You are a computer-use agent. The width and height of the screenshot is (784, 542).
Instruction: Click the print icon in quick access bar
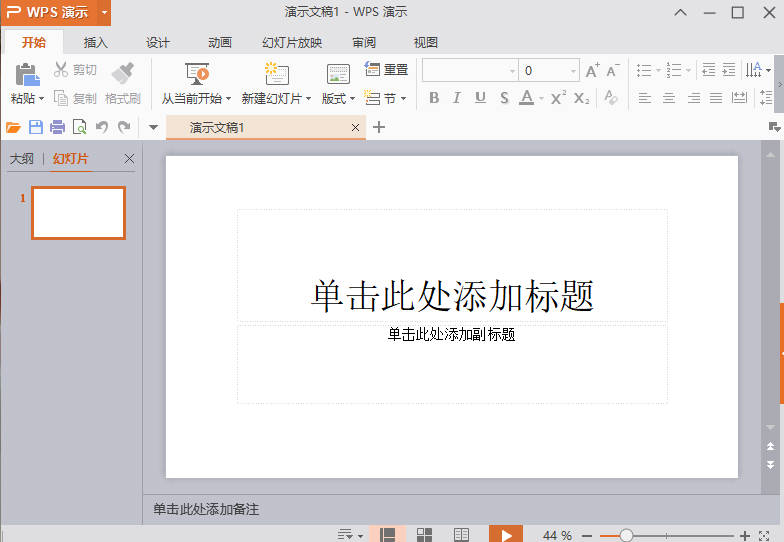tap(57, 127)
